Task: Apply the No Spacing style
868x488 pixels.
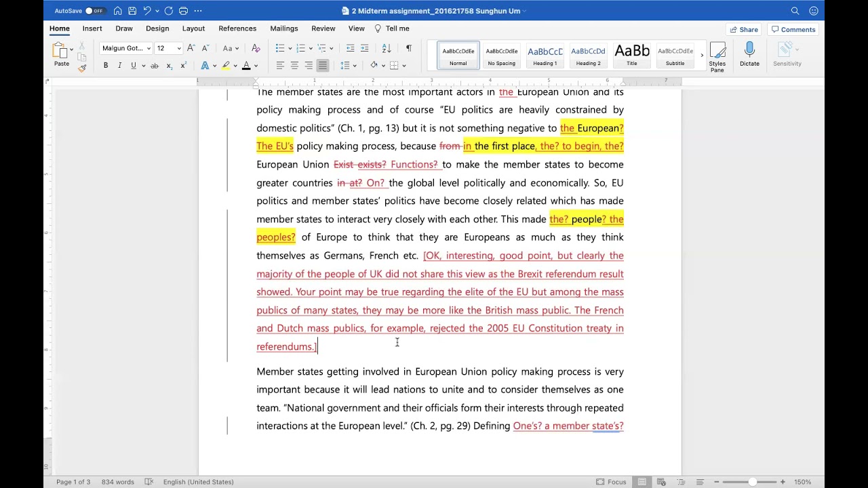Action: [x=502, y=56]
